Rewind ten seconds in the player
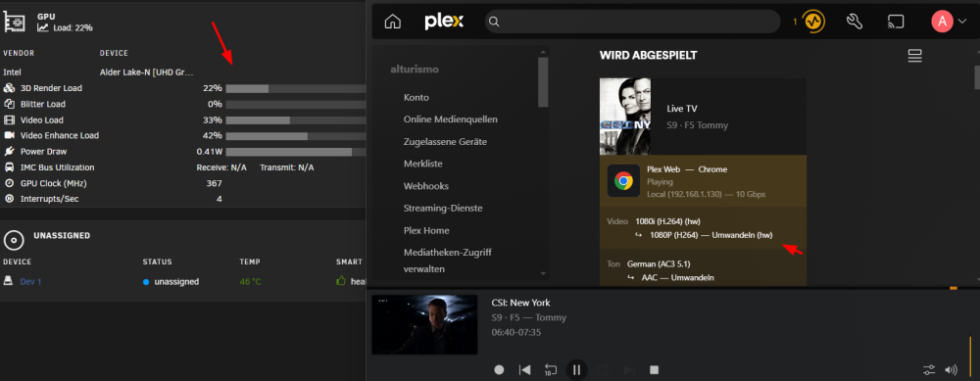 [551, 370]
